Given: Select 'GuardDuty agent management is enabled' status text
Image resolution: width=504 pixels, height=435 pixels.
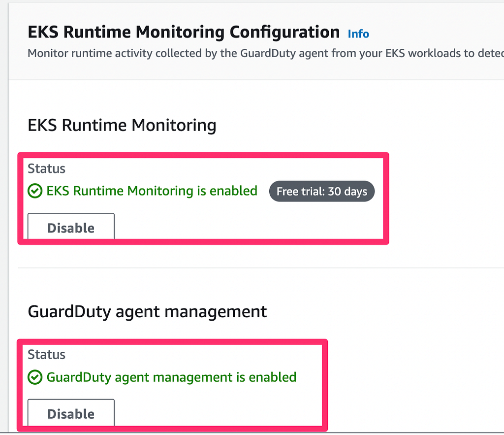Looking at the screenshot, I should pos(171,377).
